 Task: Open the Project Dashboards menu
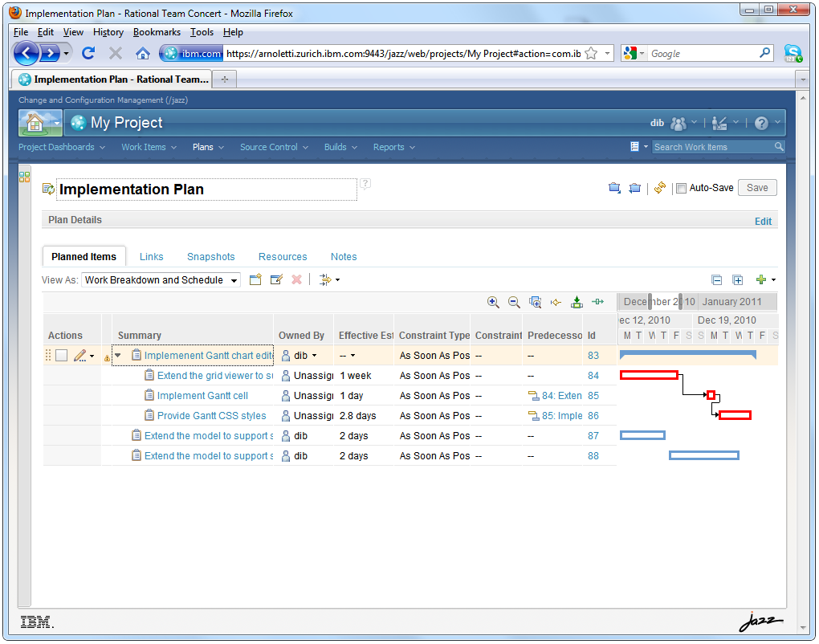[x=62, y=147]
